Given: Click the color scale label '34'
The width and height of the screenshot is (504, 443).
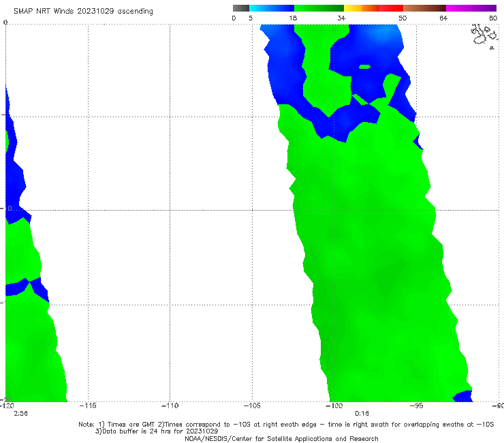Looking at the screenshot, I should pos(341,18).
